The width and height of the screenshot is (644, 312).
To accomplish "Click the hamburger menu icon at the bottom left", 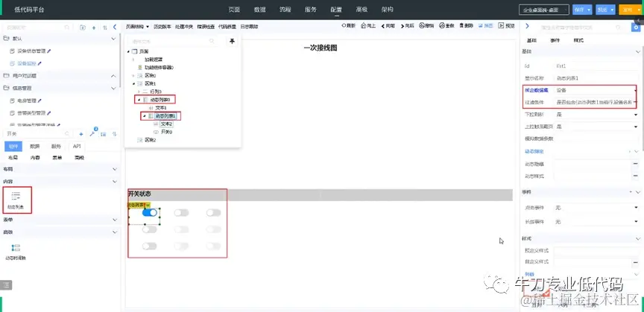I will tap(6, 284).
